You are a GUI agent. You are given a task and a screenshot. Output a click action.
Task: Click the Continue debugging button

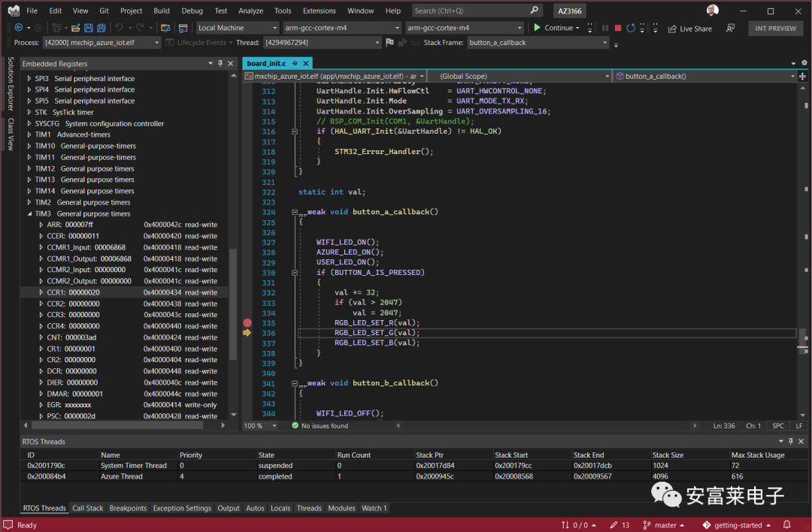(556, 28)
